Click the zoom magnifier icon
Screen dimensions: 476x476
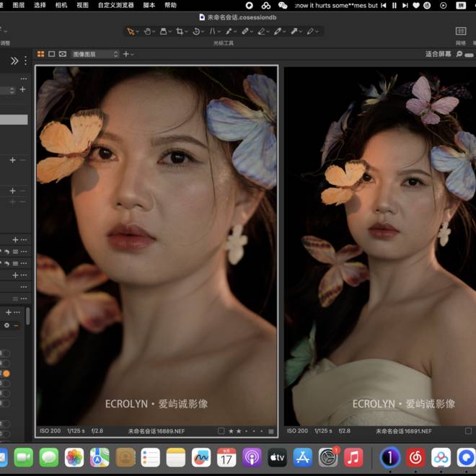coord(459,54)
